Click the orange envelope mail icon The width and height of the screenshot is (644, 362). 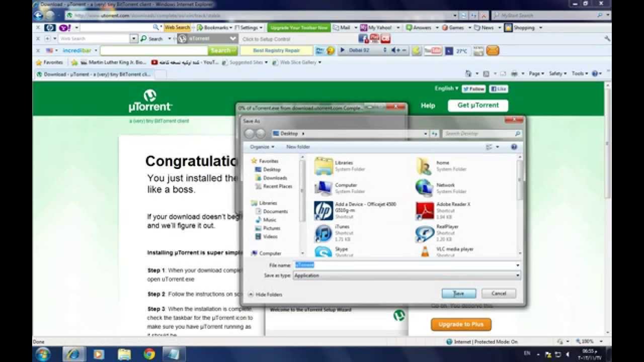click(493, 51)
